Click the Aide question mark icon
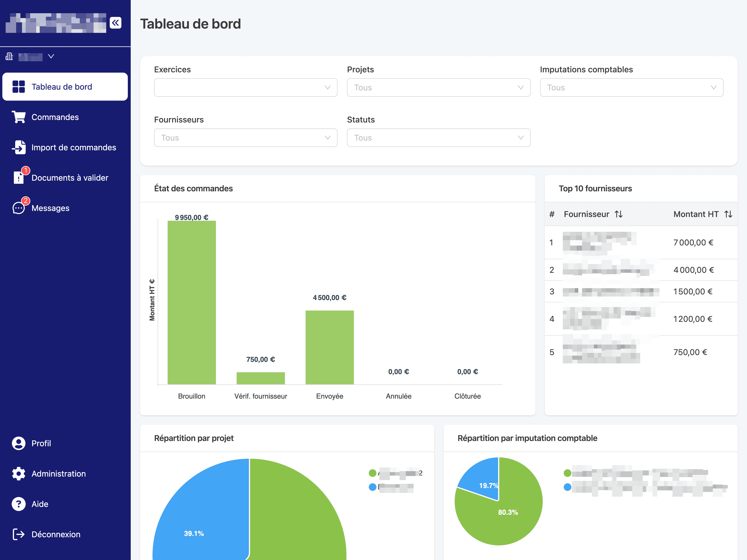This screenshot has height=560, width=747. tap(19, 504)
